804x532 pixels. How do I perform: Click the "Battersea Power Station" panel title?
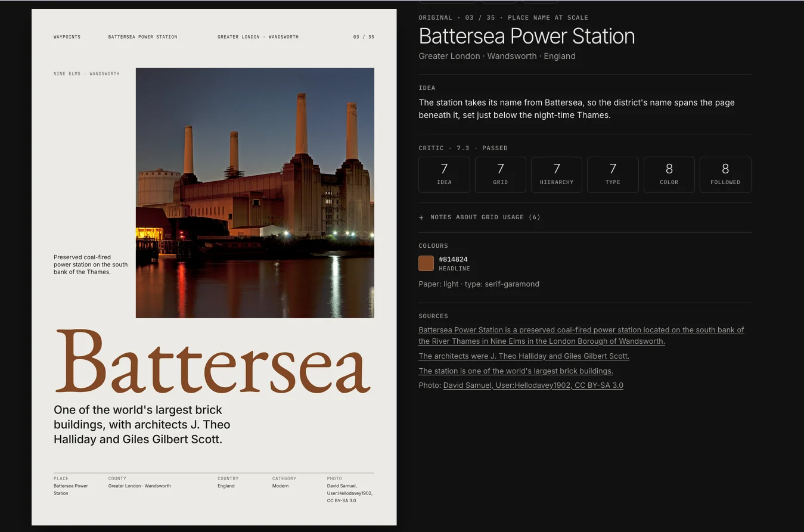527,36
